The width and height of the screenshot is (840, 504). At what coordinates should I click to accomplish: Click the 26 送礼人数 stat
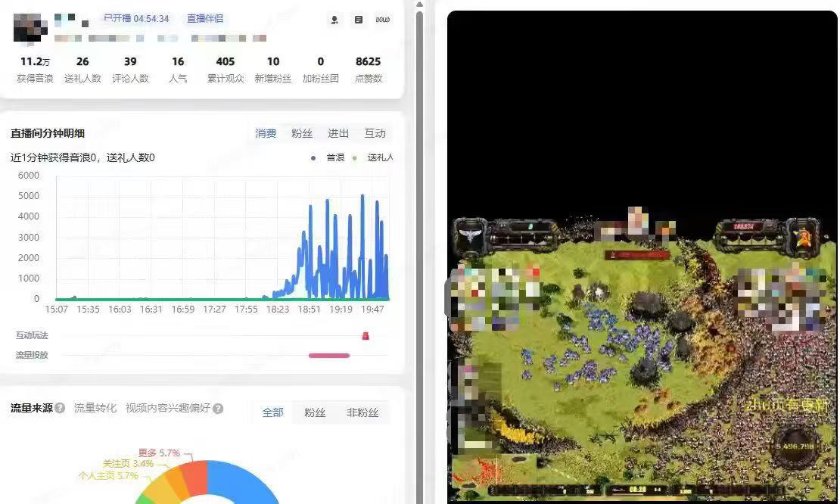pyautogui.click(x=82, y=70)
